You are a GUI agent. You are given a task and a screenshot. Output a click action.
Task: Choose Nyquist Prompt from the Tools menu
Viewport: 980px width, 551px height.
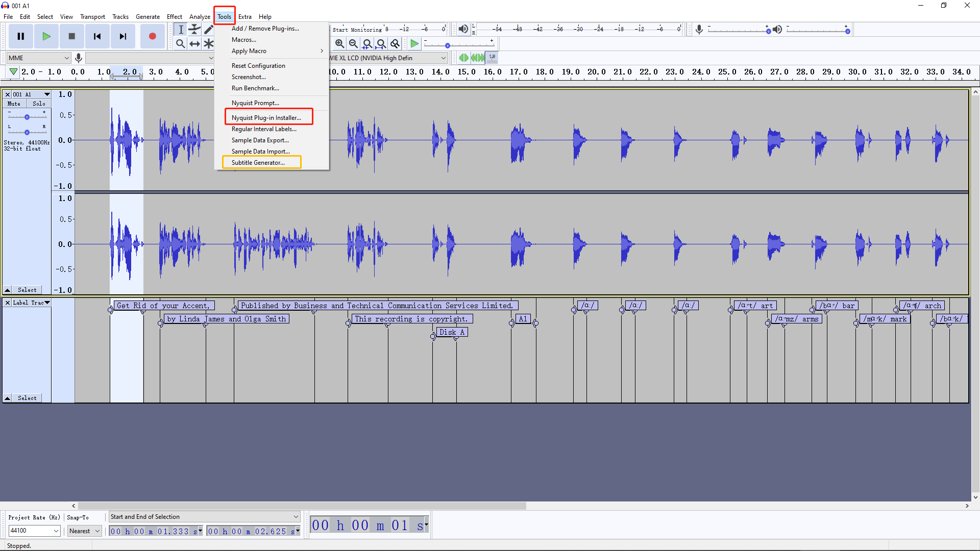point(255,103)
